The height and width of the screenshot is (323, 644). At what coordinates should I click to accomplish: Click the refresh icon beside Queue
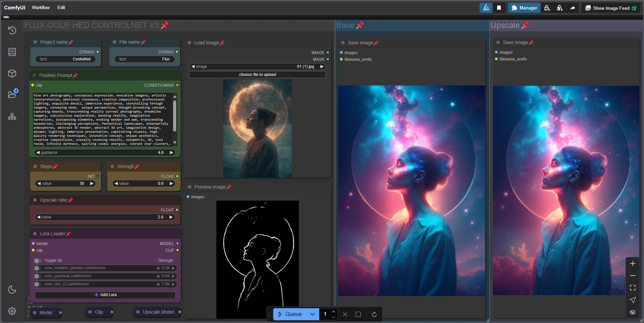click(374, 314)
